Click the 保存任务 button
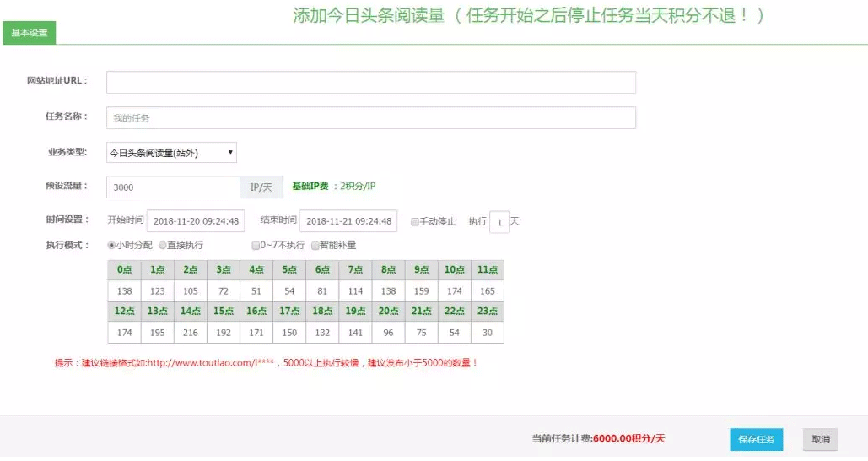 (x=756, y=439)
